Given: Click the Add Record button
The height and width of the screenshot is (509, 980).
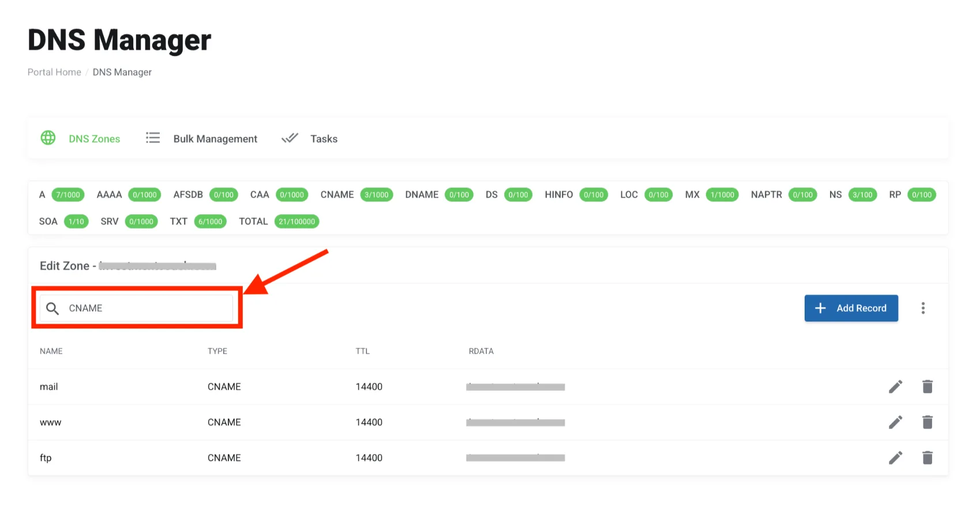Looking at the screenshot, I should pos(851,308).
